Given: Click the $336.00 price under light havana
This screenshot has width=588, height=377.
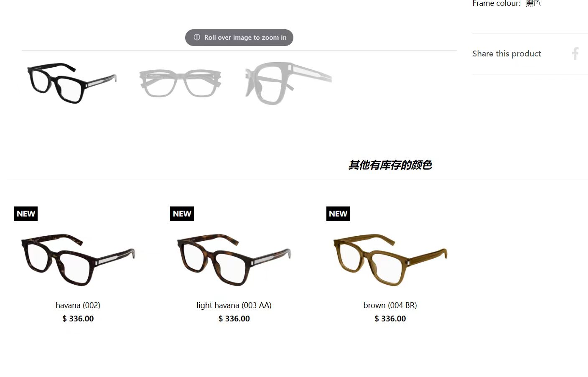Looking at the screenshot, I should 234,318.
